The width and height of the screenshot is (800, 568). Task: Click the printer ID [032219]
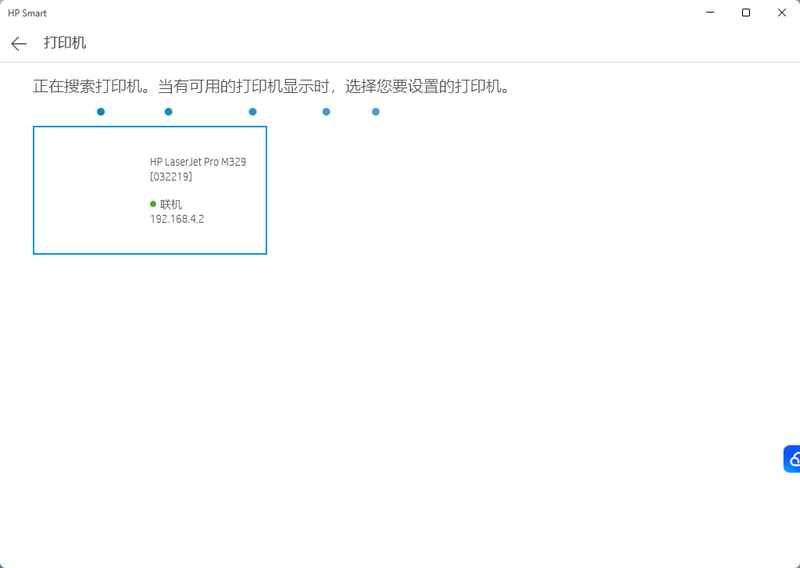pos(171,177)
